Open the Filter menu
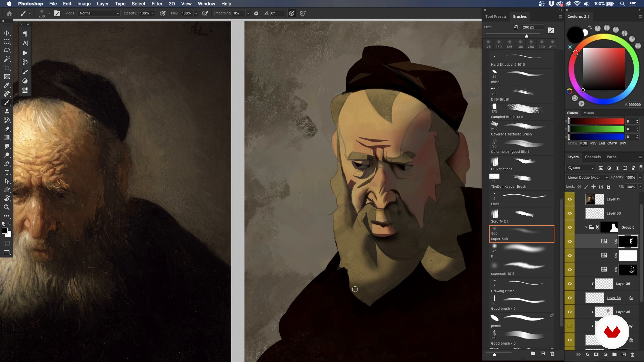 [157, 4]
